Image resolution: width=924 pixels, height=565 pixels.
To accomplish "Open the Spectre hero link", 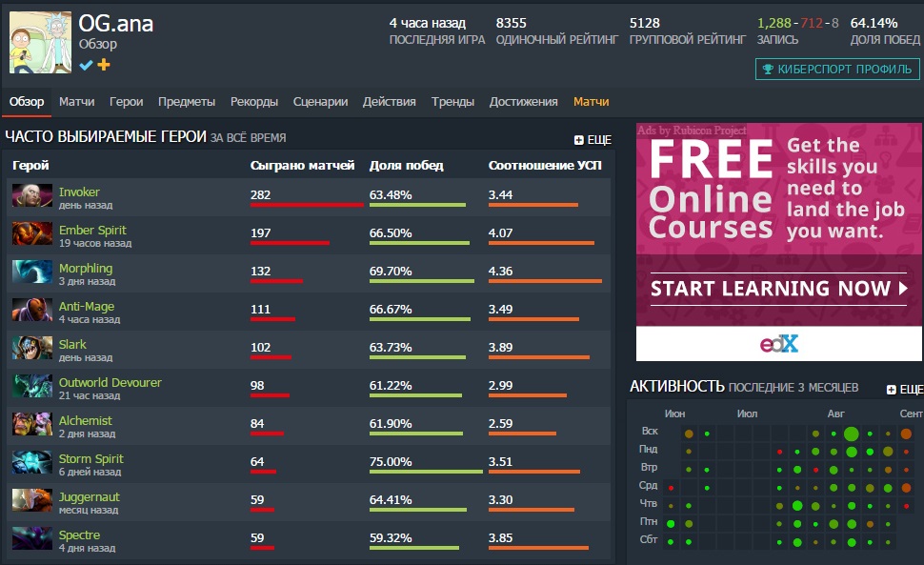I will tap(80, 535).
